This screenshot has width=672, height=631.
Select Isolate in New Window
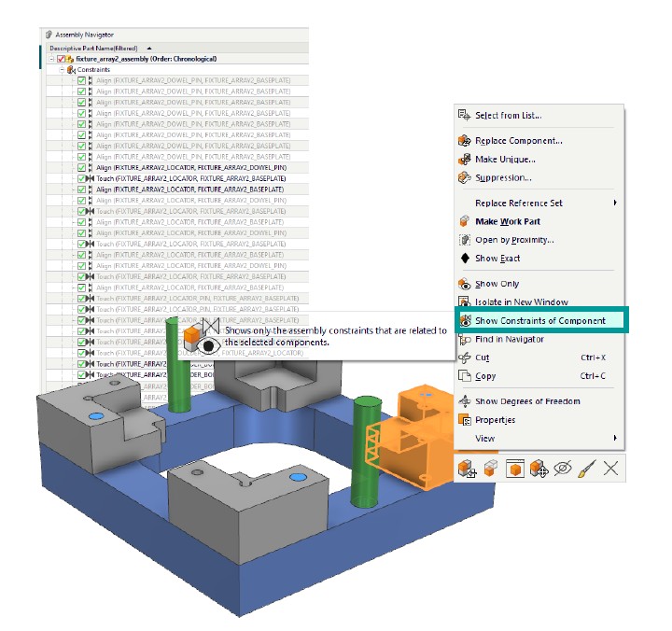[521, 302]
